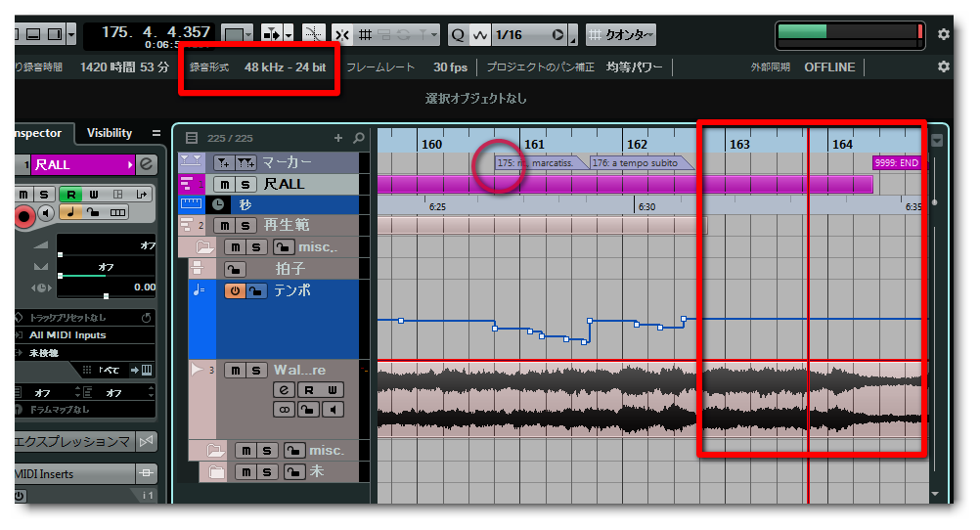Mute the 尺ALL track in the track list
The width and height of the screenshot is (980, 530).
224,185
